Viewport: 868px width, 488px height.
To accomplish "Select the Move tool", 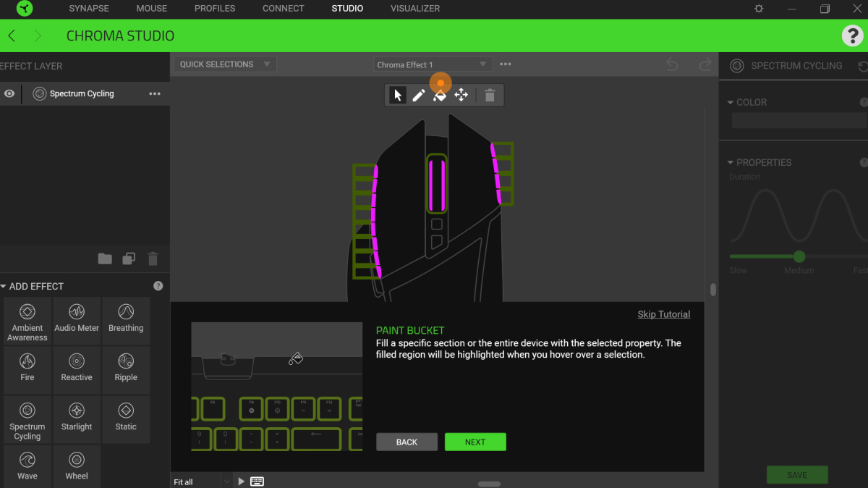I will 461,94.
